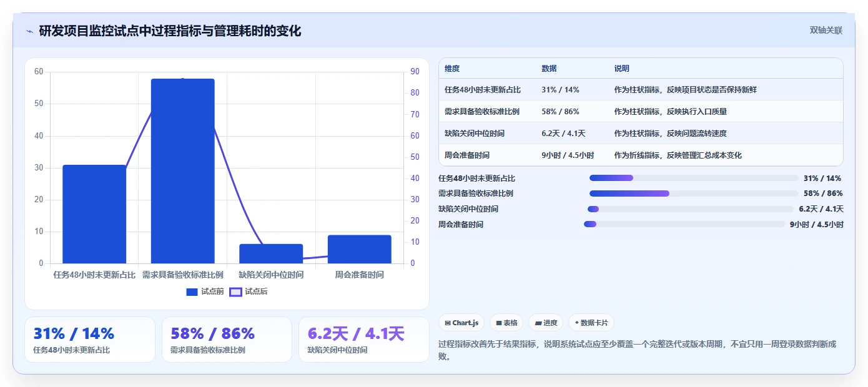Click the x-axis label 周会准备时间
The width and height of the screenshot is (868, 387).
click(x=360, y=275)
